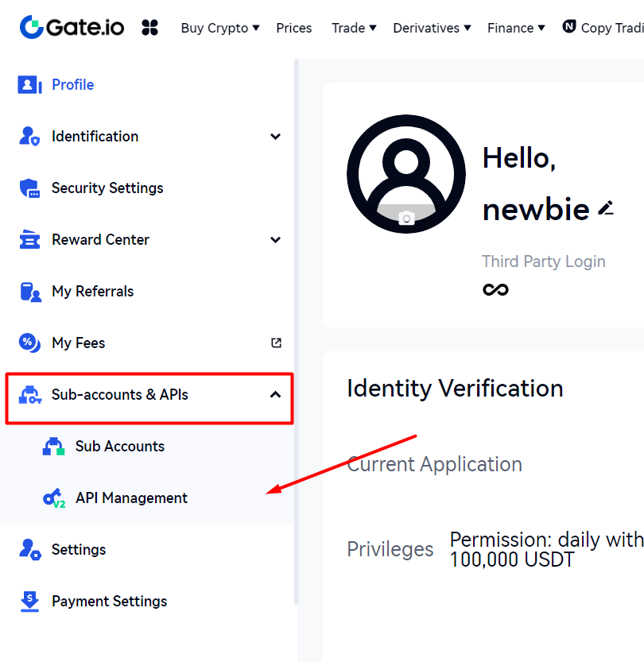Click the camera icon on avatar
The height and width of the screenshot is (662, 644).
click(406, 218)
